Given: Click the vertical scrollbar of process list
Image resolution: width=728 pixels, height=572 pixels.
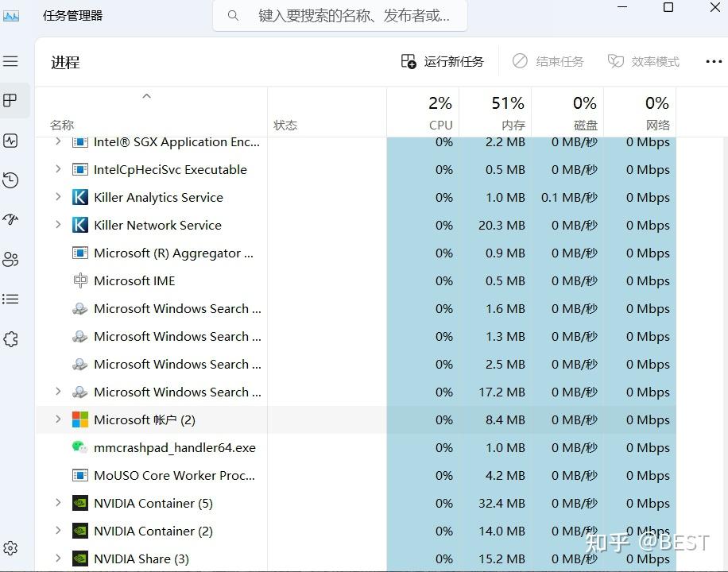Looking at the screenshot, I should click(724, 353).
